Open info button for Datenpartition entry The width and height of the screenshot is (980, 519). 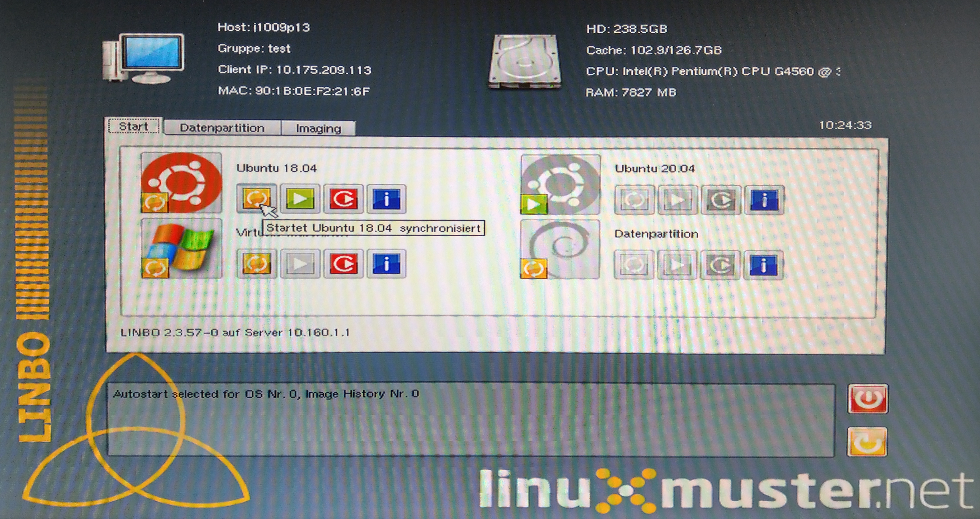(763, 265)
